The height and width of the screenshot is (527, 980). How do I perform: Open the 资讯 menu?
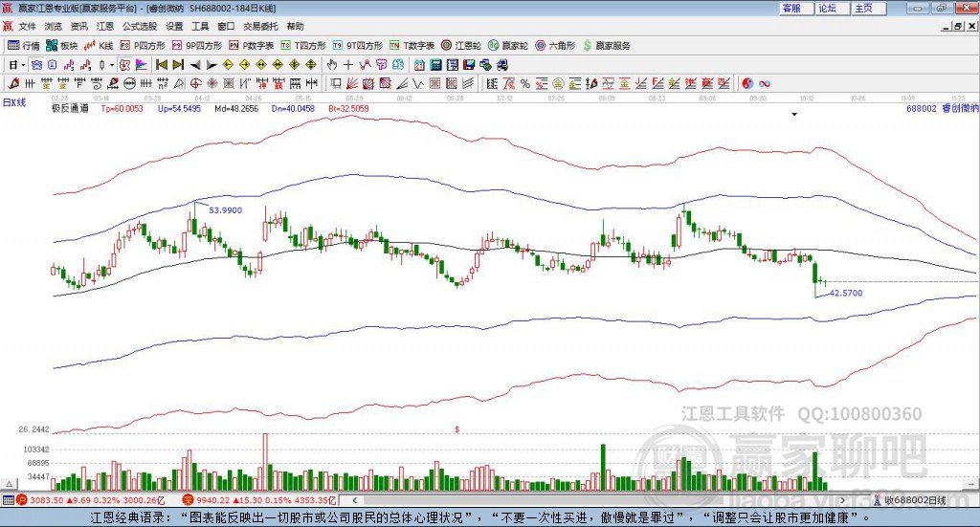tap(78, 26)
